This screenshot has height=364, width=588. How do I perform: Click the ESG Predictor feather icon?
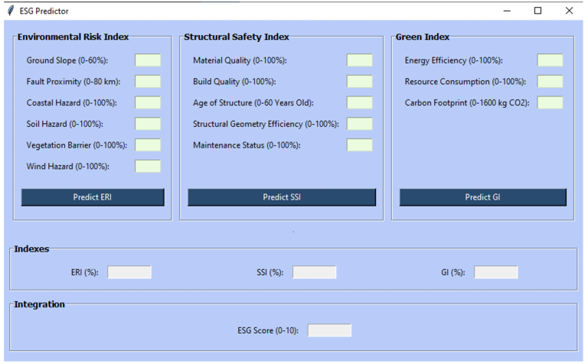tap(10, 11)
